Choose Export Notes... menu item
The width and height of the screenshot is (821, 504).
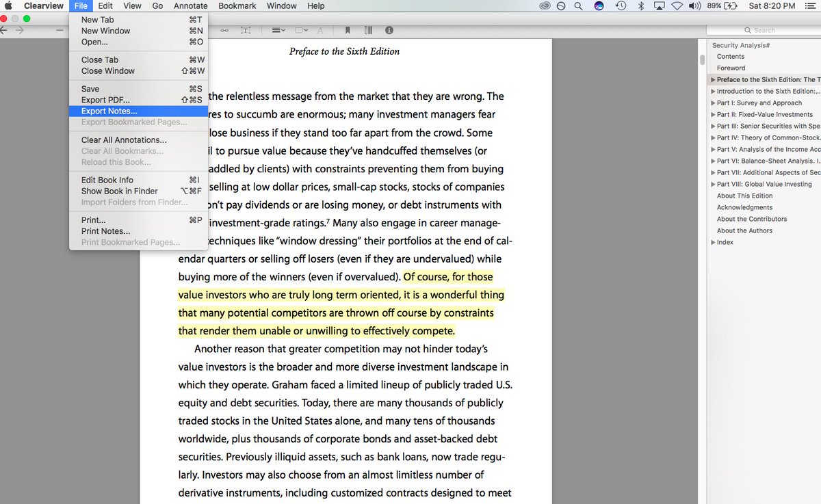coord(139,111)
